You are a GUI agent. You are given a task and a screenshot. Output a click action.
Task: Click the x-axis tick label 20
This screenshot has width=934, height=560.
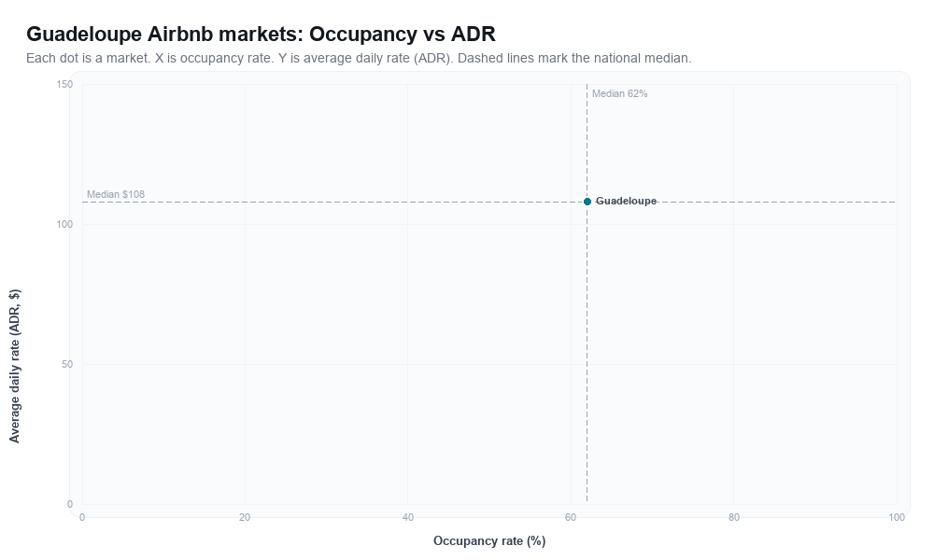[x=245, y=518]
